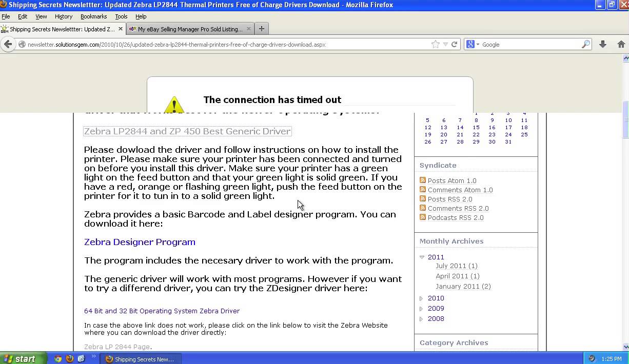
Task: Open the Bookmarks menu
Action: (x=93, y=16)
